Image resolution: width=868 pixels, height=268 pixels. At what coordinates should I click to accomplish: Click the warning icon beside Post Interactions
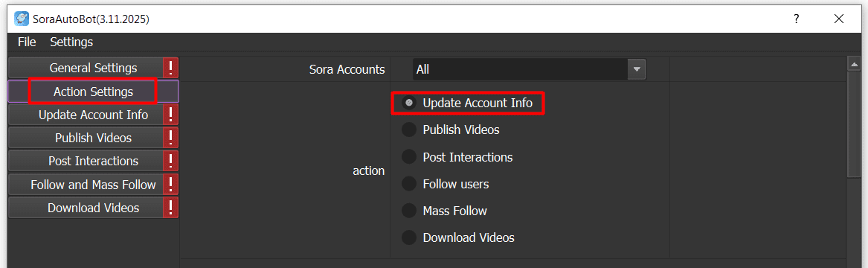point(170,161)
